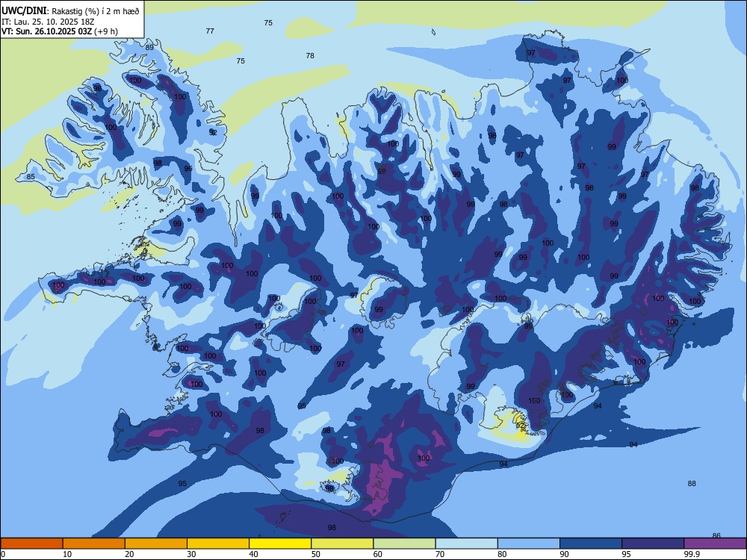Screen dimensions: 747x560
Task: Click the 0–10 dark orange legend swatch
Action: pos(31,544)
